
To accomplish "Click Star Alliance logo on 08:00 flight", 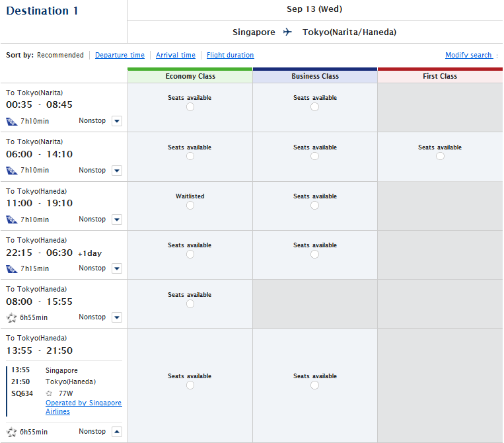I will point(11,317).
